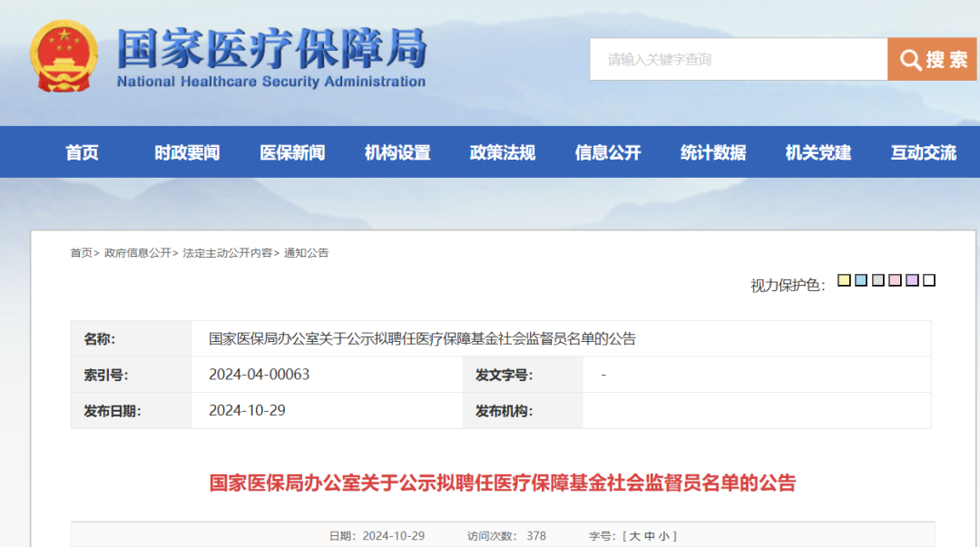
Task: Click the 日期：2024-10-29 text below headline
Action: [377, 536]
